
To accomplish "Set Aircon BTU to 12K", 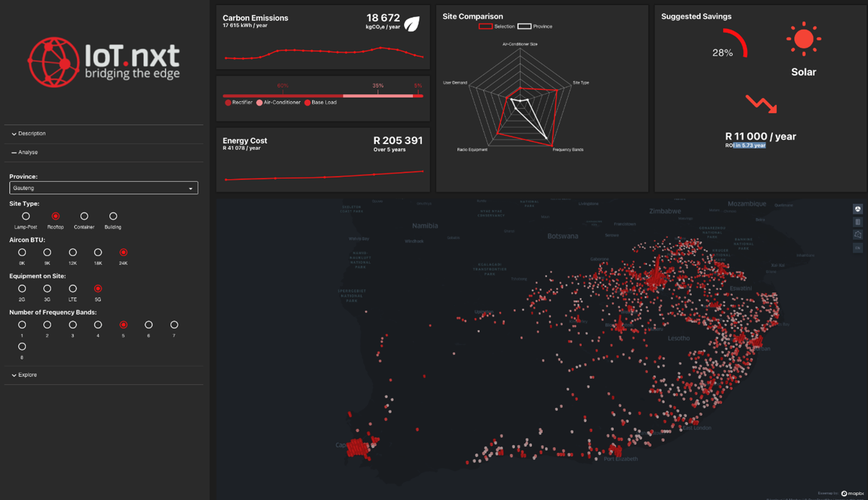I will tap(73, 252).
